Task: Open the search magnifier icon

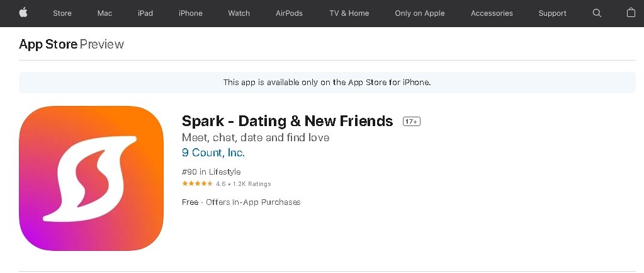Action: [x=597, y=13]
